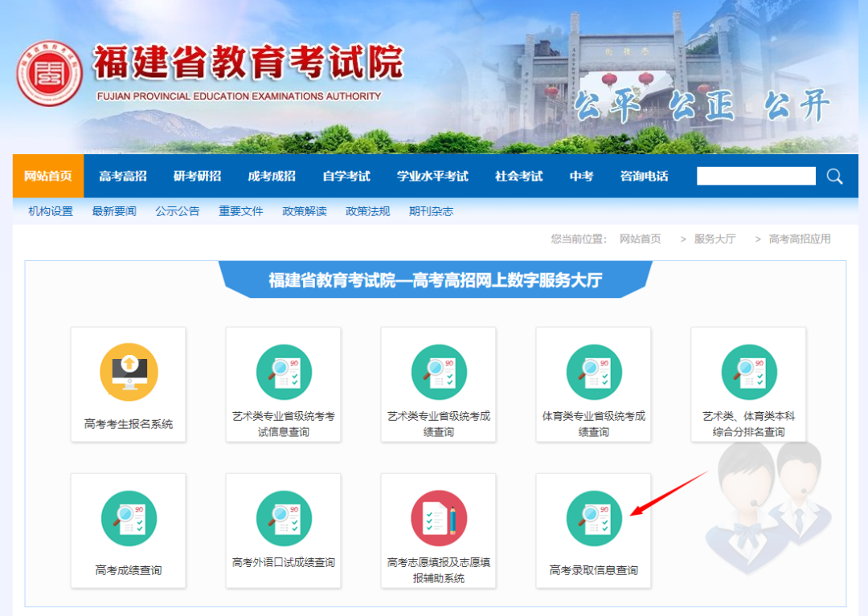The width and height of the screenshot is (868, 616).
Task: Open the 高考考生报名系统 service icon
Action: point(129,385)
